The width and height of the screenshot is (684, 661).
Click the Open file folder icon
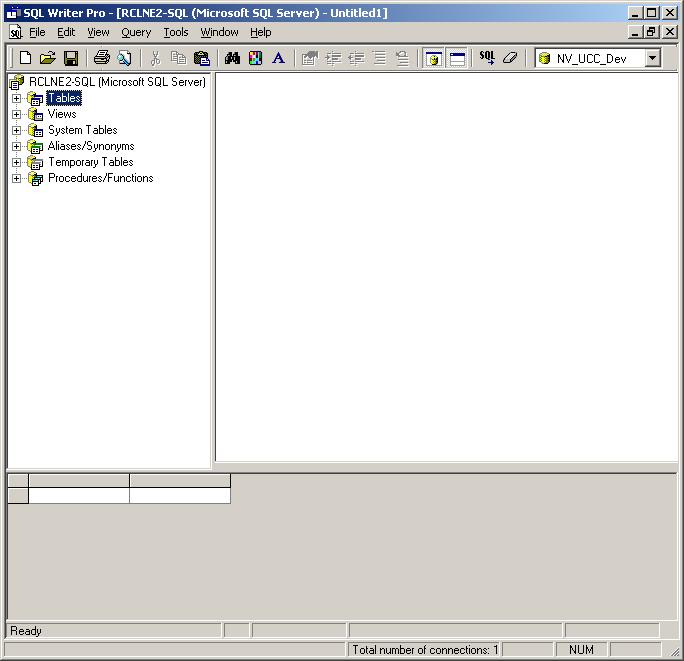click(x=47, y=58)
